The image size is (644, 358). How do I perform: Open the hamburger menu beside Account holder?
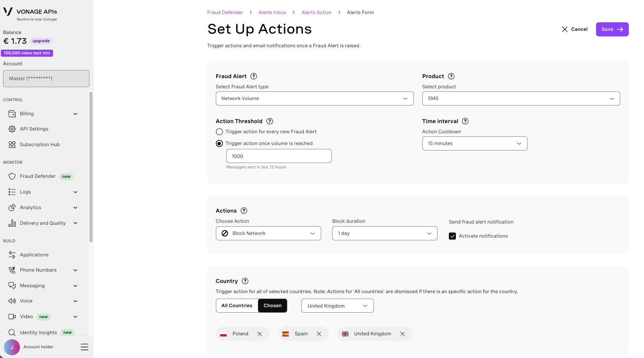84,347
